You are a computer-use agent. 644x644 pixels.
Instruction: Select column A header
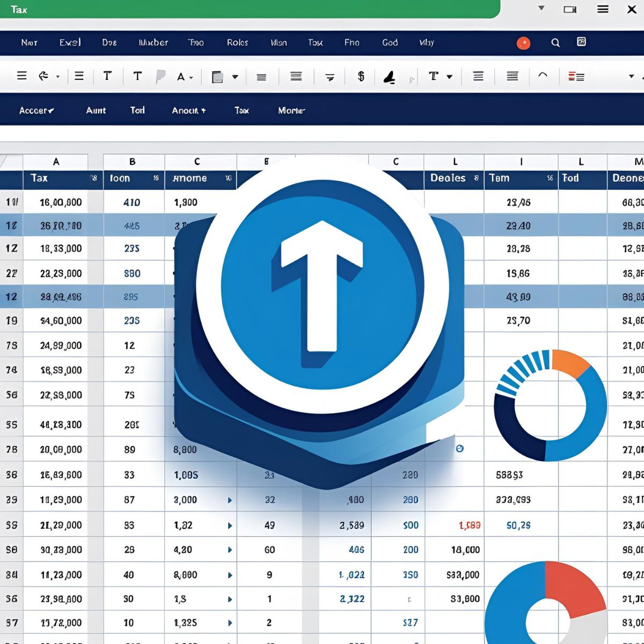pyautogui.click(x=55, y=162)
